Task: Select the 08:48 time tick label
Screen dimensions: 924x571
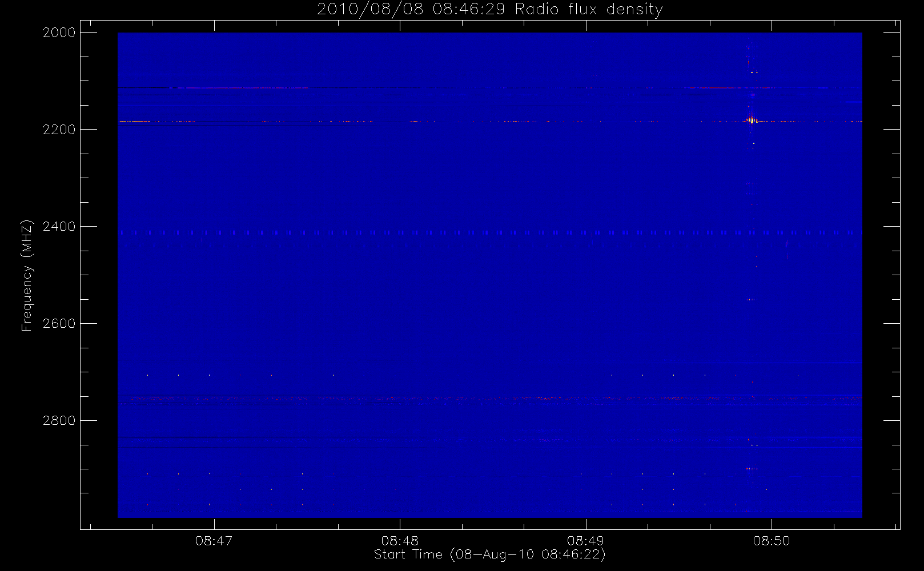Action: tap(400, 541)
